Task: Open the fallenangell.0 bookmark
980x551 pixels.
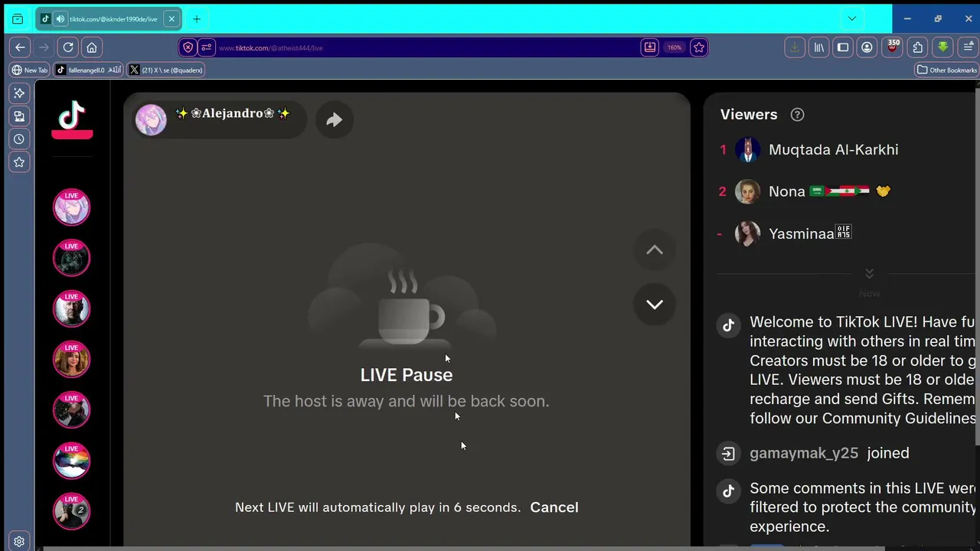Action: click(x=89, y=70)
